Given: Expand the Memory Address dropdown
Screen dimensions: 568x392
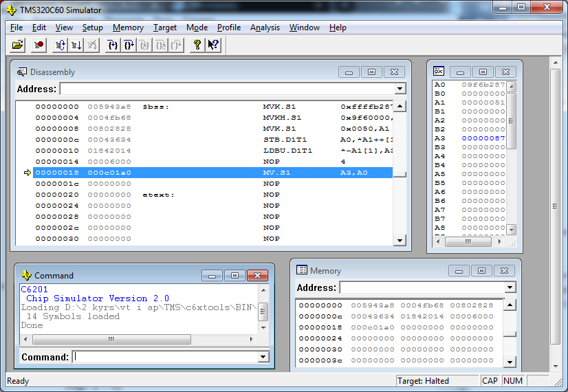Looking at the screenshot, I should click(x=510, y=287).
